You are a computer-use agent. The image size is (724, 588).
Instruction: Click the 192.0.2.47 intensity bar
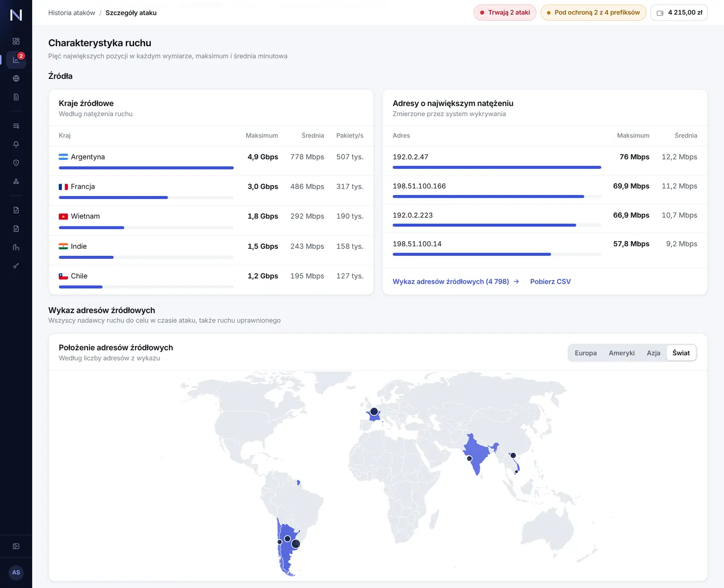pyautogui.click(x=497, y=167)
